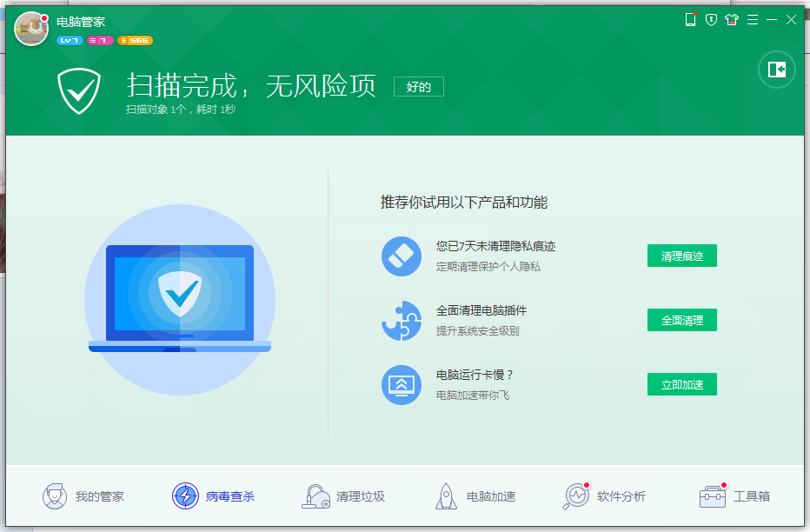Click the Lv7 level badge
The height and width of the screenshot is (532, 810).
70,40
